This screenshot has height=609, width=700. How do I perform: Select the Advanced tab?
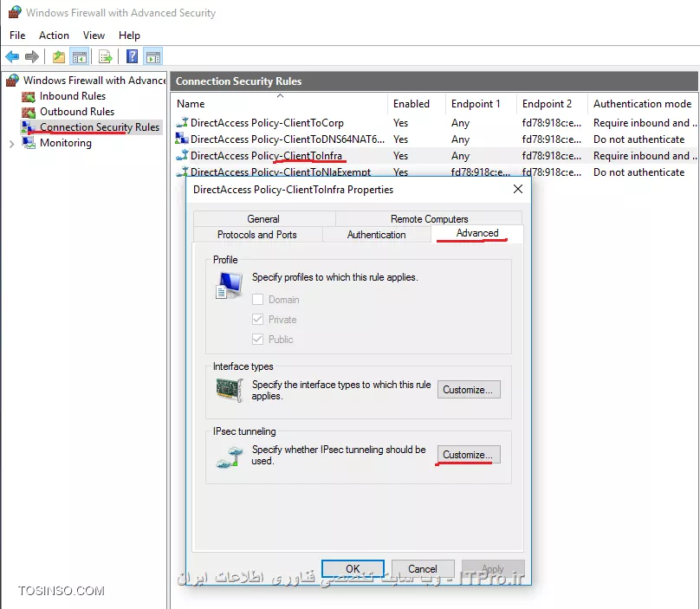pyautogui.click(x=477, y=233)
